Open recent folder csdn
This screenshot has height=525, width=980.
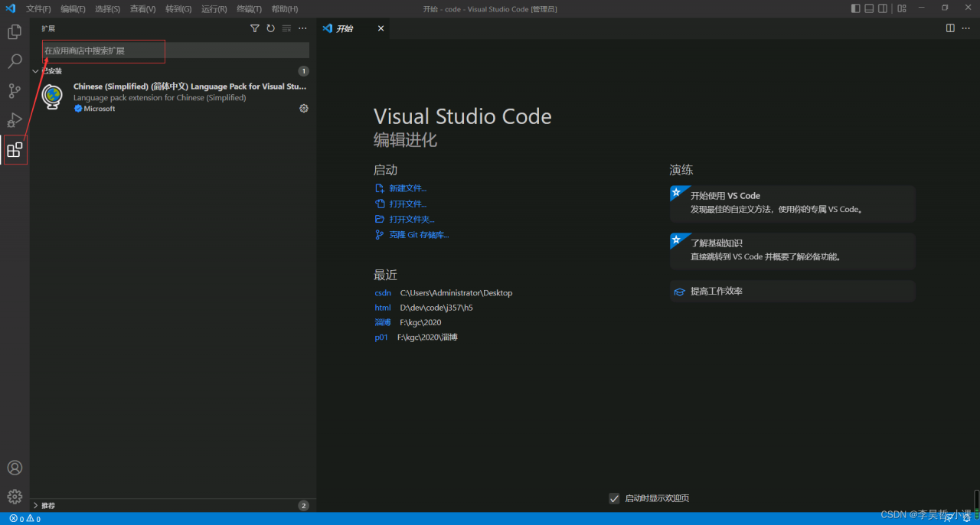coord(383,293)
